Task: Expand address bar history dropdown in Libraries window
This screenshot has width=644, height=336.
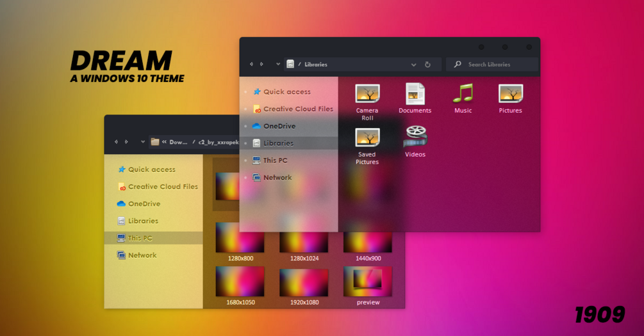Action: click(413, 65)
